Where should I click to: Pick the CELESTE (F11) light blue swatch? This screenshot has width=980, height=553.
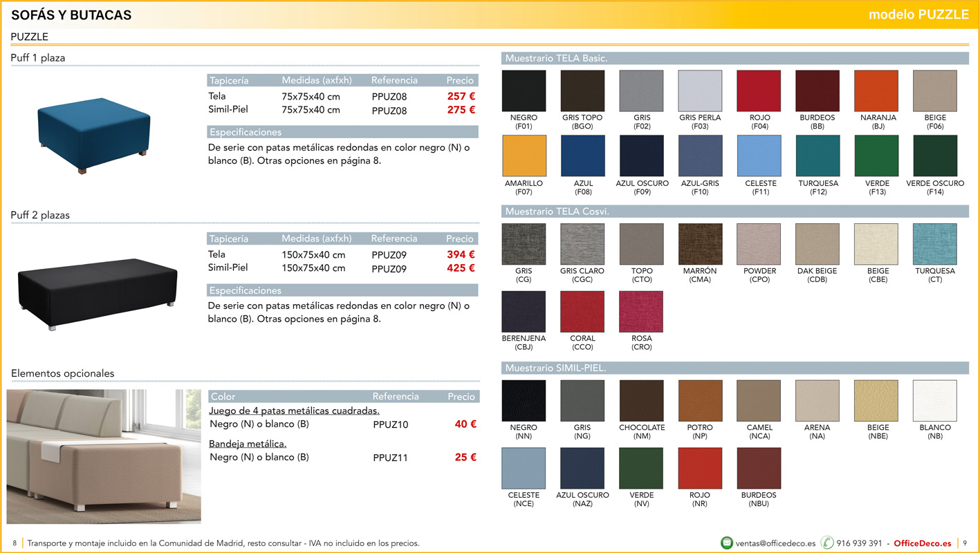[x=759, y=156]
